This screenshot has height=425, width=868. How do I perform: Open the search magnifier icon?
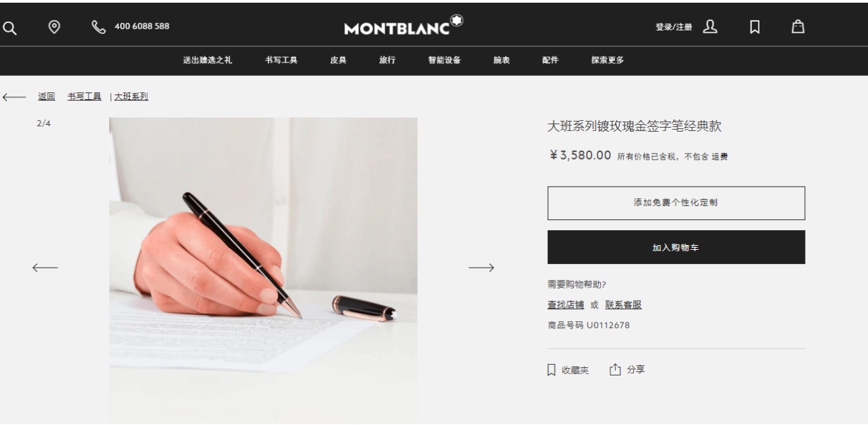pos(9,26)
